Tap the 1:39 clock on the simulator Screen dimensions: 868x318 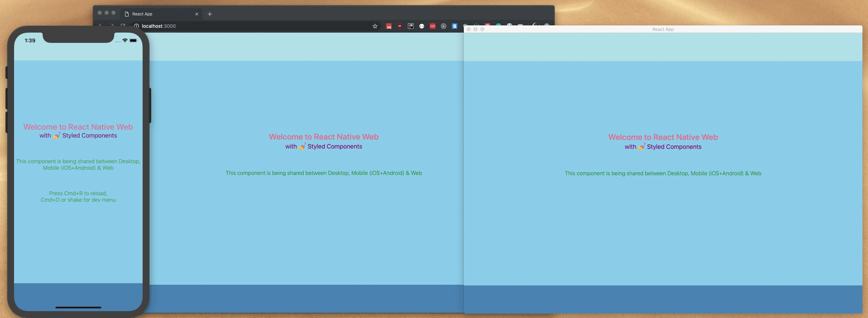[30, 40]
